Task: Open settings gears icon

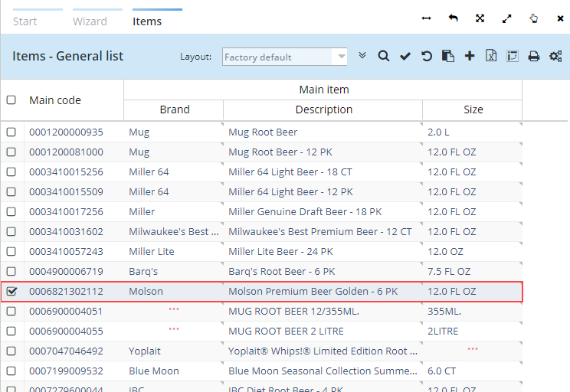Action: click(x=555, y=57)
